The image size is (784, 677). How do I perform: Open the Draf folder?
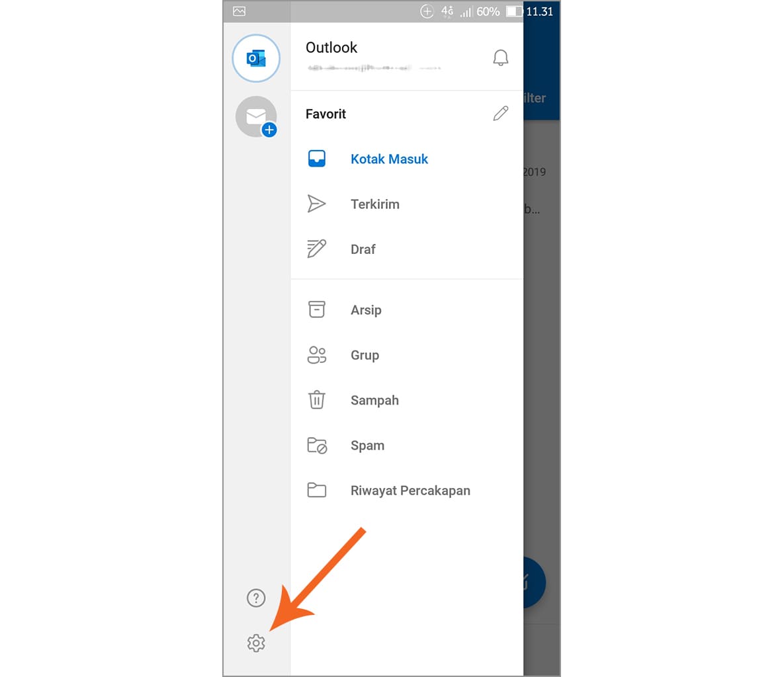click(x=407, y=249)
